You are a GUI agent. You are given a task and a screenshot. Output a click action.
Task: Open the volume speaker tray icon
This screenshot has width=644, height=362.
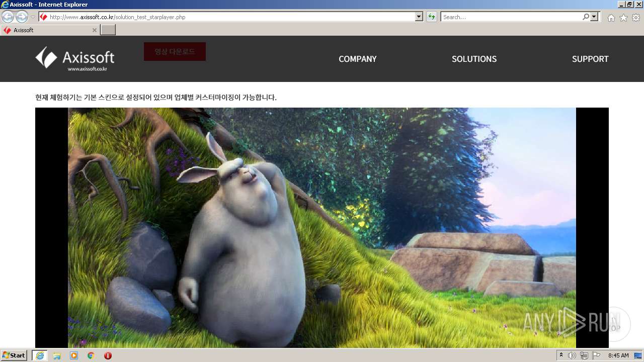click(x=572, y=355)
